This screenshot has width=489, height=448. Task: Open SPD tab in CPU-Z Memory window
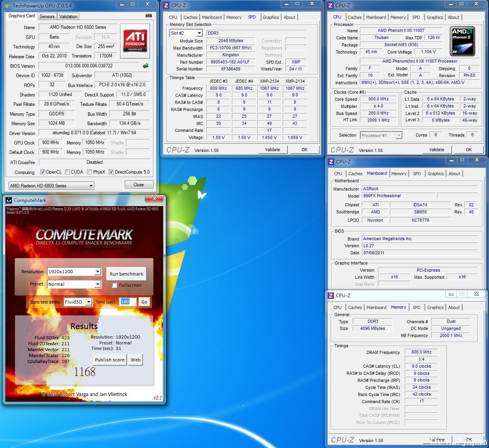(x=417, y=307)
